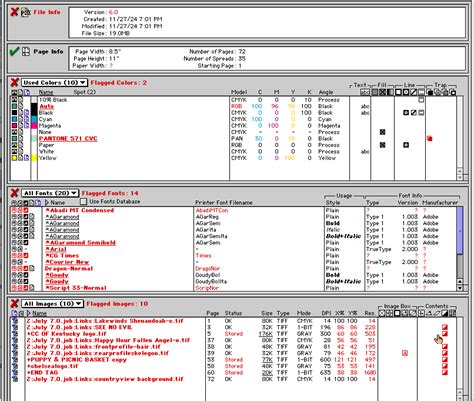Open the All Images (10) dropdown

coord(52,304)
